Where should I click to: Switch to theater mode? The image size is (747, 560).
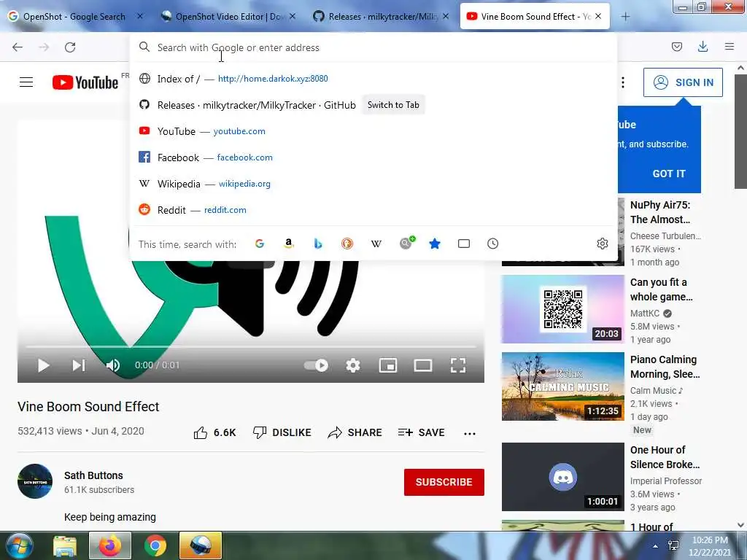coord(423,365)
